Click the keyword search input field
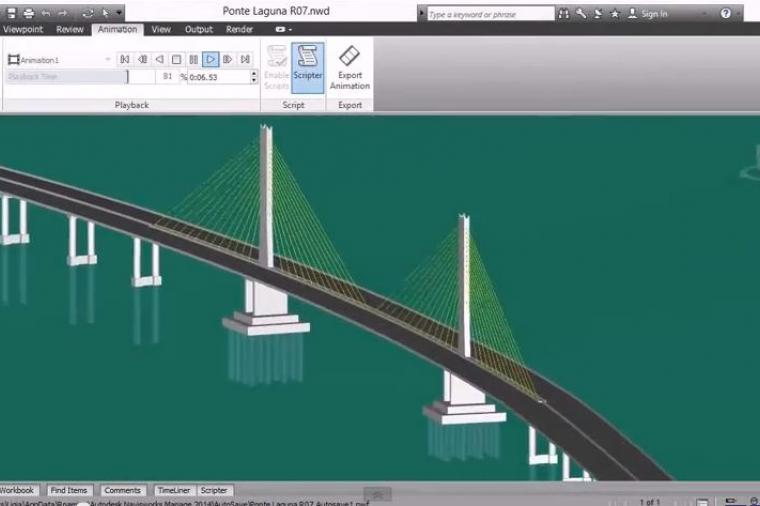760x506 pixels. pyautogui.click(x=488, y=14)
